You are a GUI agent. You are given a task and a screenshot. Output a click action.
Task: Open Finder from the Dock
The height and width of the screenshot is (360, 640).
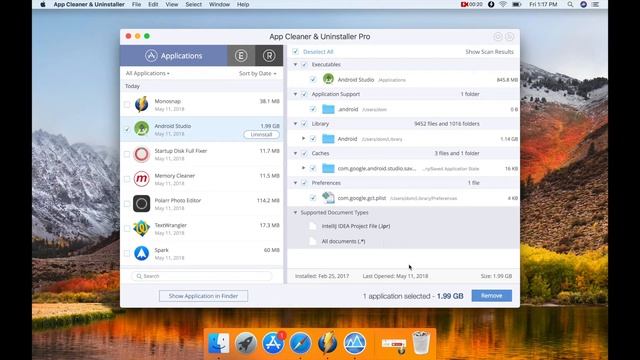point(218,342)
